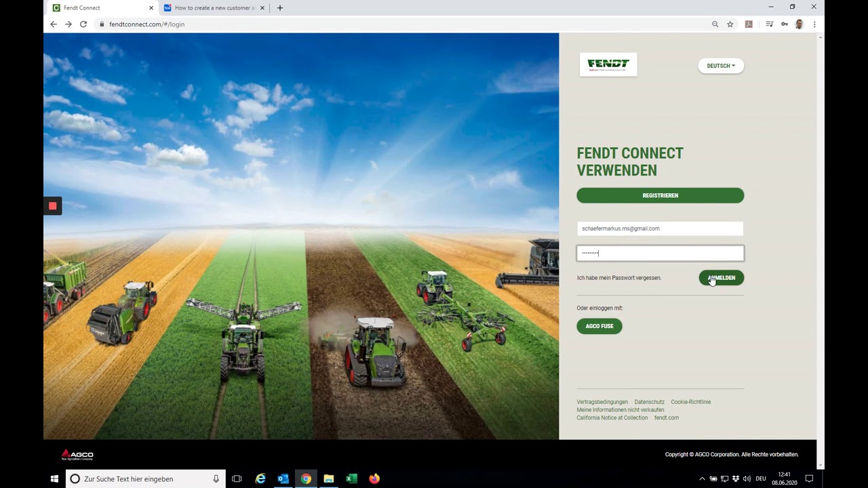Viewport: 868px width, 488px height.
Task: Reload the current page
Action: click(x=83, y=24)
